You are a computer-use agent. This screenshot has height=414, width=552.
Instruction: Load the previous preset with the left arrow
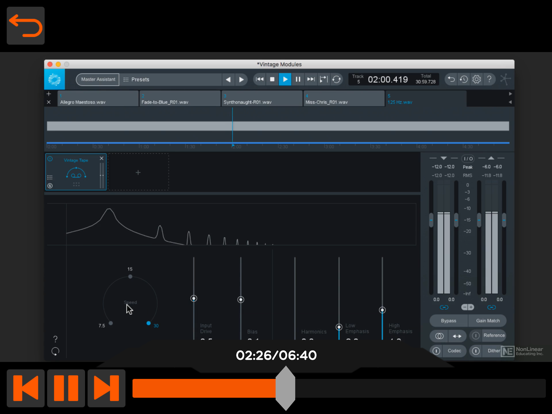tap(228, 80)
